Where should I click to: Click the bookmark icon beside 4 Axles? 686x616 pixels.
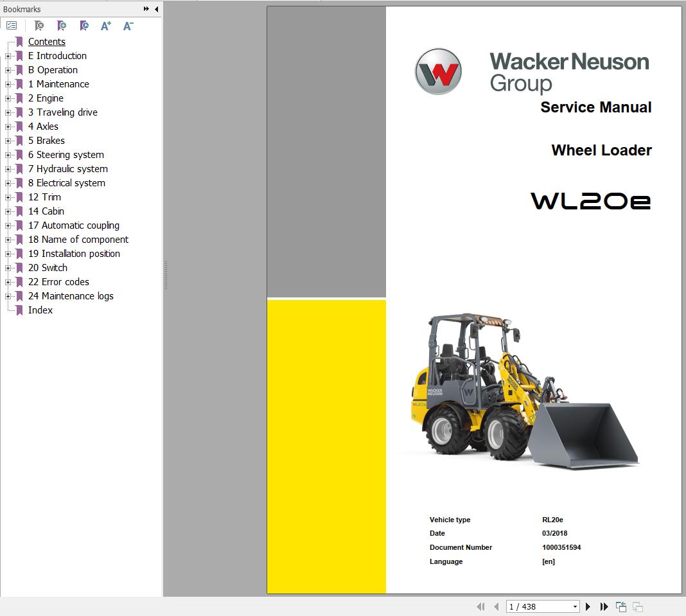(19, 127)
